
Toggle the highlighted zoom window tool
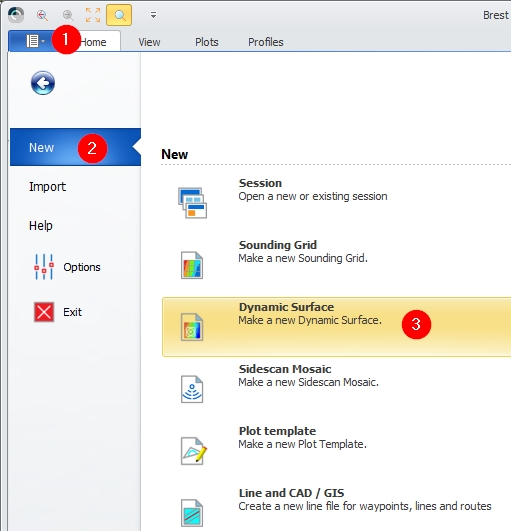coord(119,15)
